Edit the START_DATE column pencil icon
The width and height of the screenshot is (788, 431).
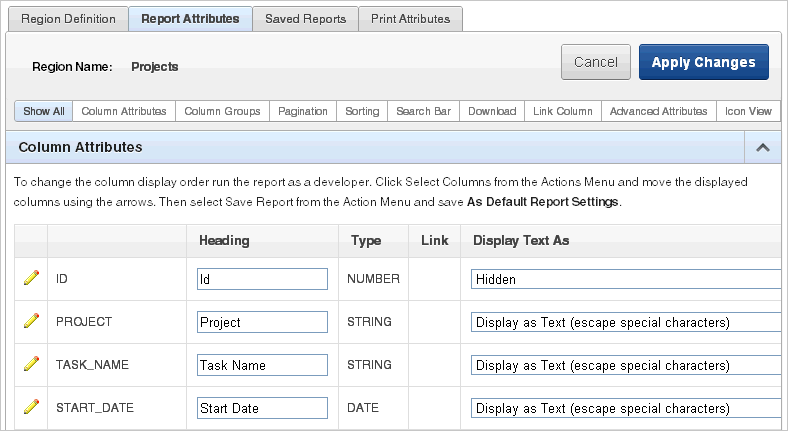coord(31,407)
